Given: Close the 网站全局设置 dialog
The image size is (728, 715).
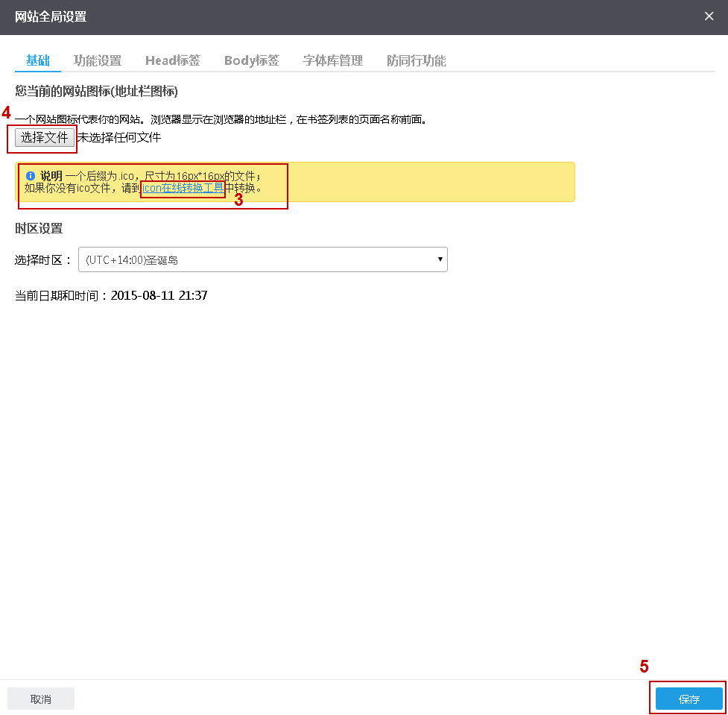Looking at the screenshot, I should click(709, 16).
